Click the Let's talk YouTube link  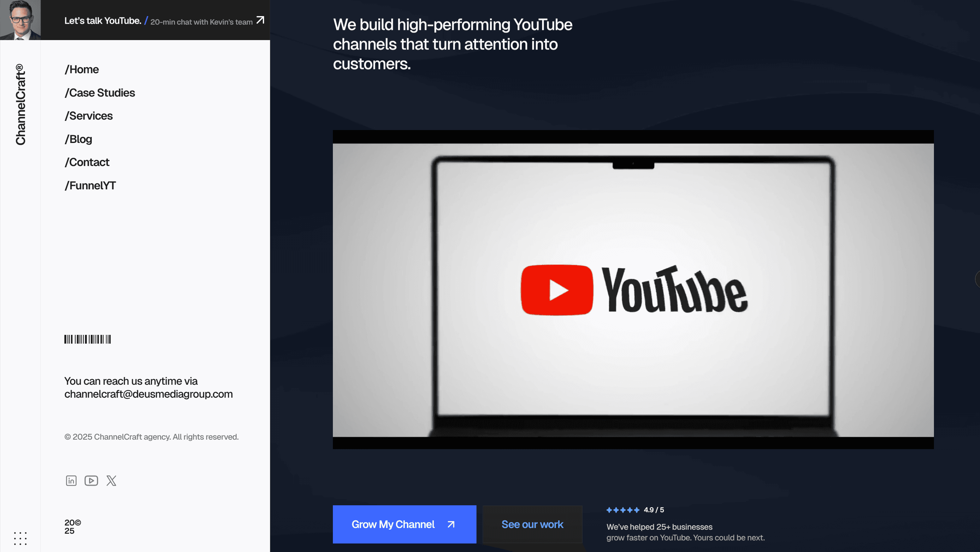point(103,21)
